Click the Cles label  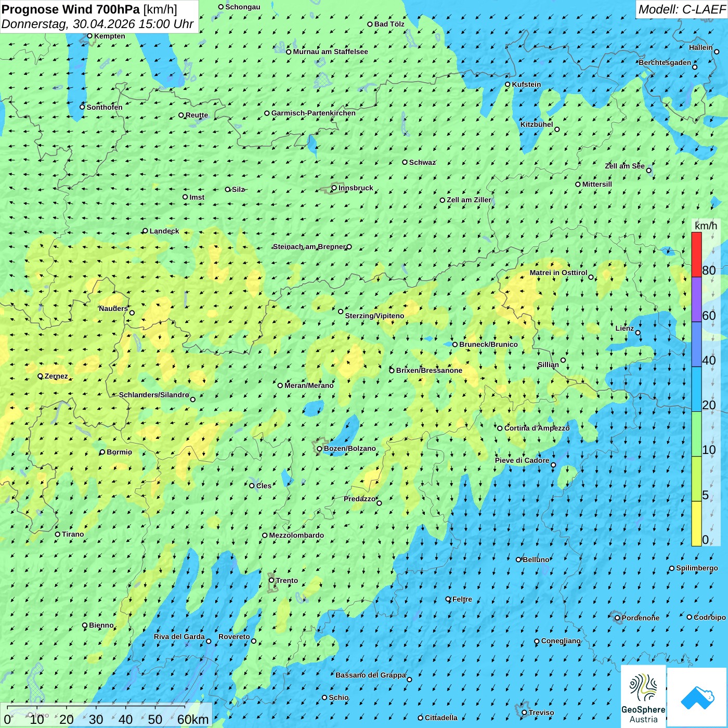coord(264,486)
